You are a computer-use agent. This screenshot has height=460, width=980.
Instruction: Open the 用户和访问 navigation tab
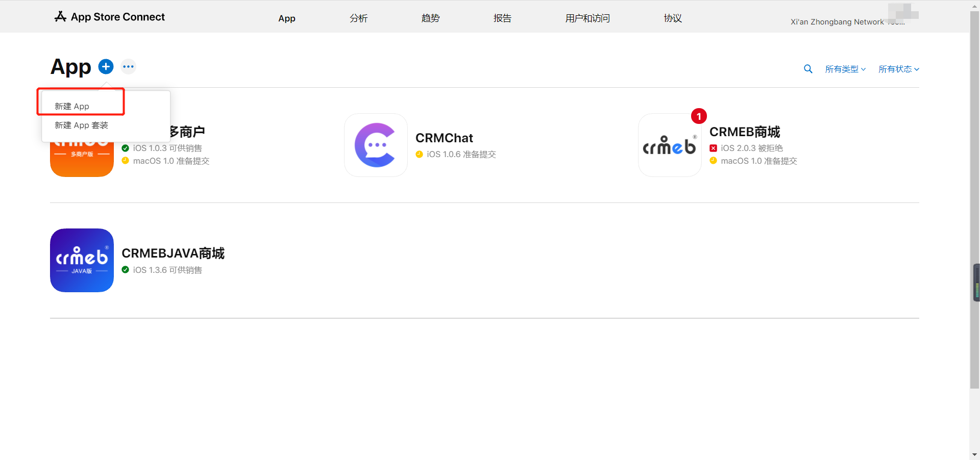587,18
